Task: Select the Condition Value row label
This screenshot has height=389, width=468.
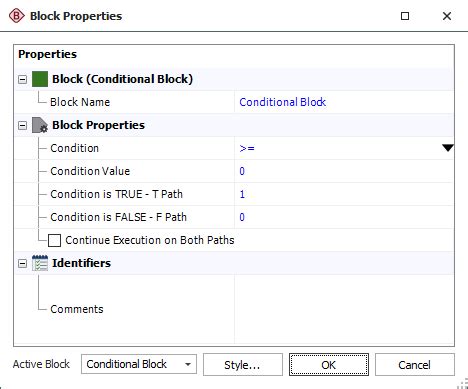Action: click(x=90, y=171)
